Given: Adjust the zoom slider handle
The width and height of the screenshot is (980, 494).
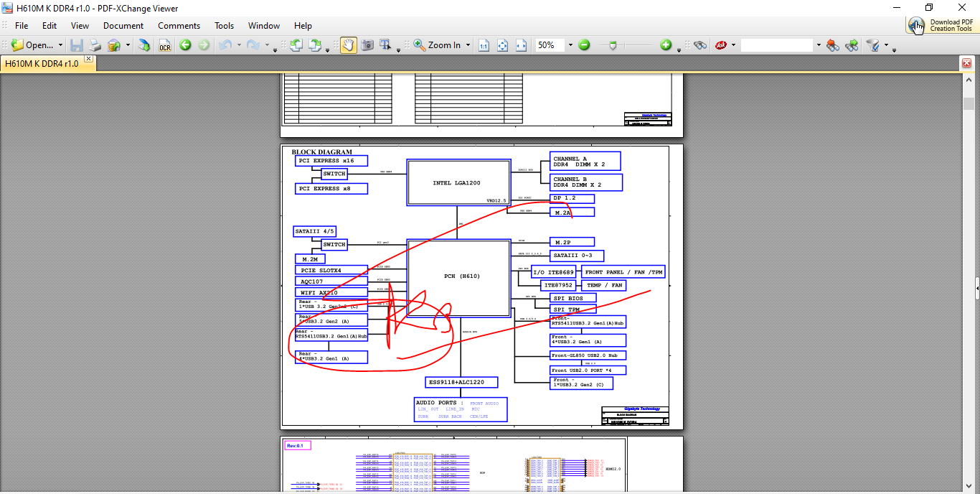Looking at the screenshot, I should 612,45.
